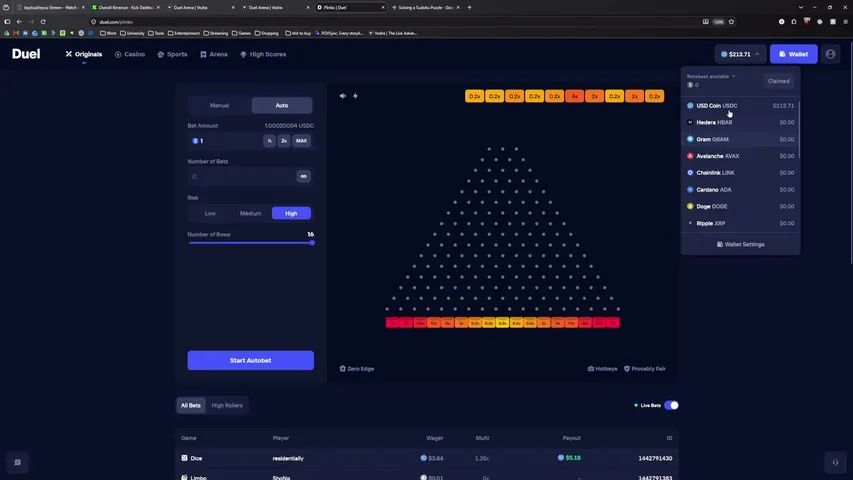Open the Wallet button
853x480 pixels.
(x=793, y=54)
